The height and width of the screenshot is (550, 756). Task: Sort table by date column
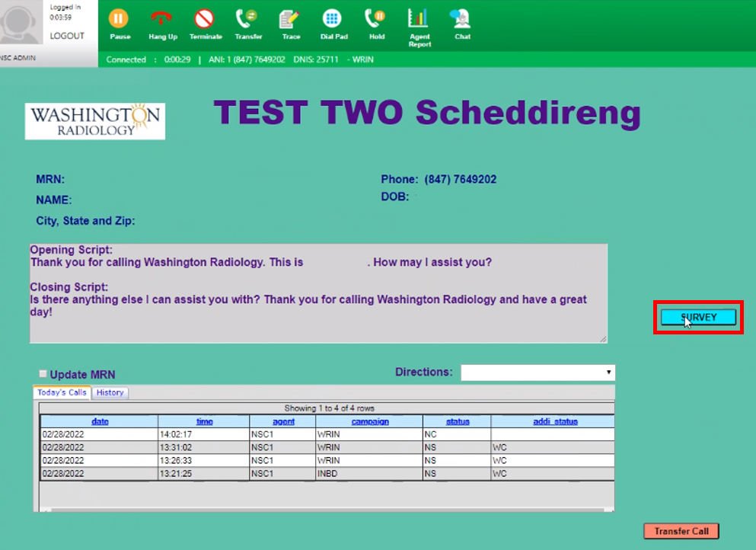(100, 421)
